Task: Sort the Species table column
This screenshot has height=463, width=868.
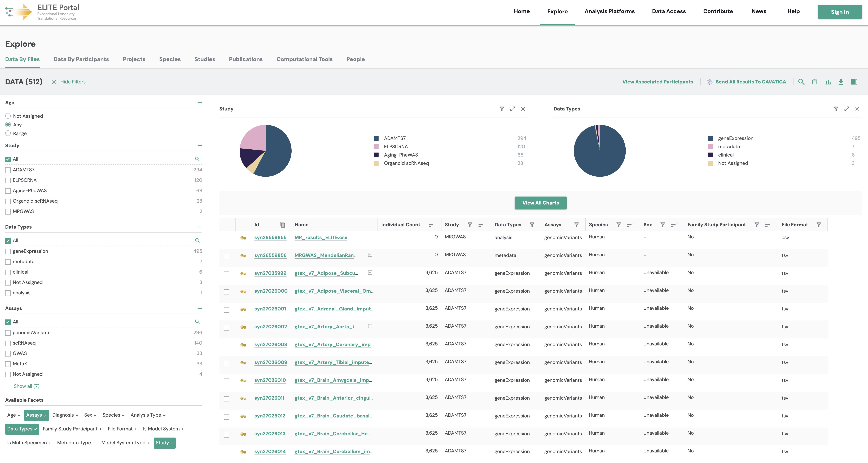Action: (630, 225)
